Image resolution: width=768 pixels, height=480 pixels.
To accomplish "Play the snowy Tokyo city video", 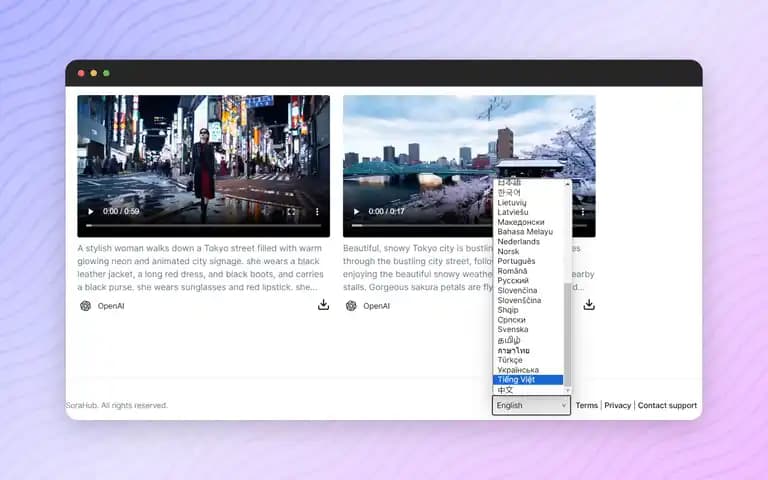I will pyautogui.click(x=357, y=212).
